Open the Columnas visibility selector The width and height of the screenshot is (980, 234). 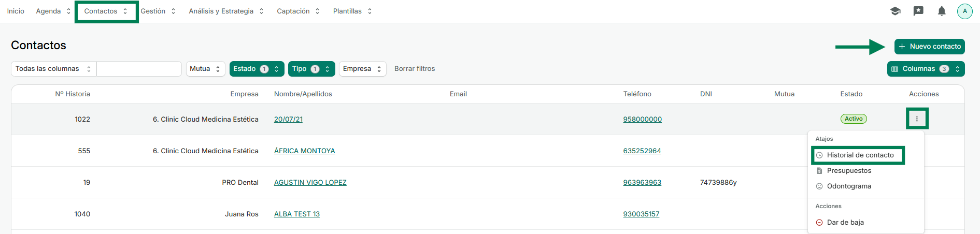pos(926,69)
